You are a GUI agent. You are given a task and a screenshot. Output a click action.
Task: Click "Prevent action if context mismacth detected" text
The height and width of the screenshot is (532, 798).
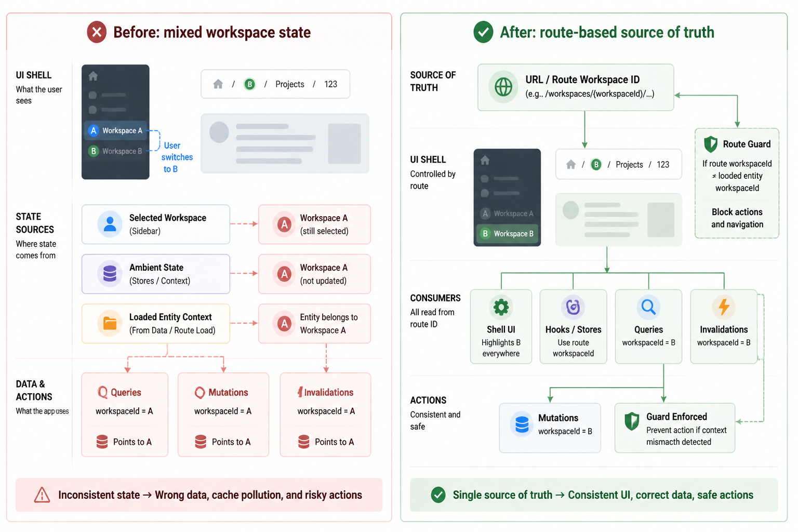(x=686, y=436)
